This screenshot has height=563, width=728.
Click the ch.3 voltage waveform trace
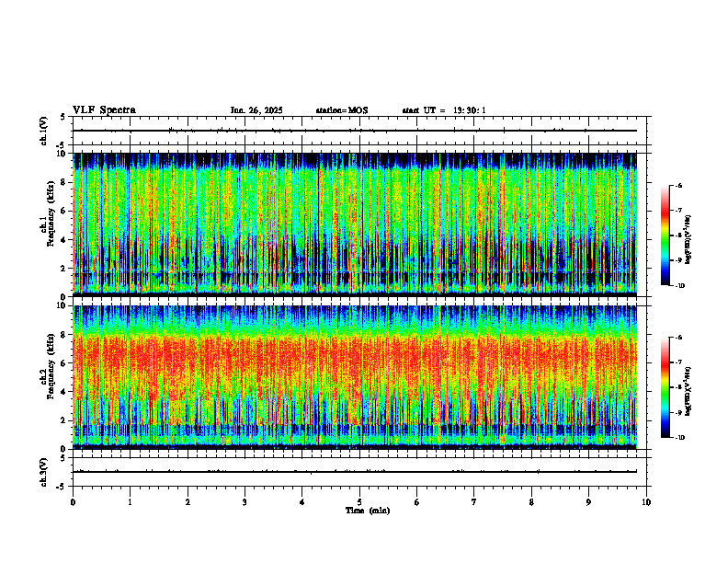pyautogui.click(x=355, y=472)
